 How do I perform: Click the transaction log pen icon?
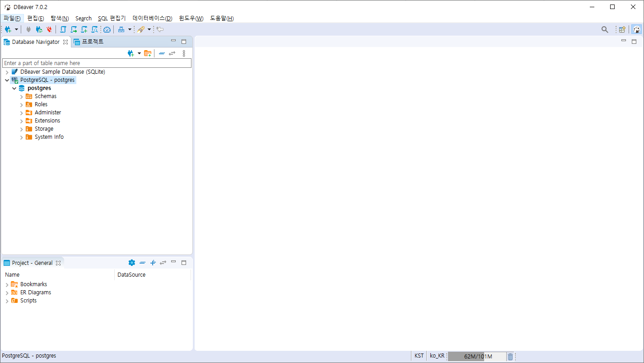[x=141, y=29]
